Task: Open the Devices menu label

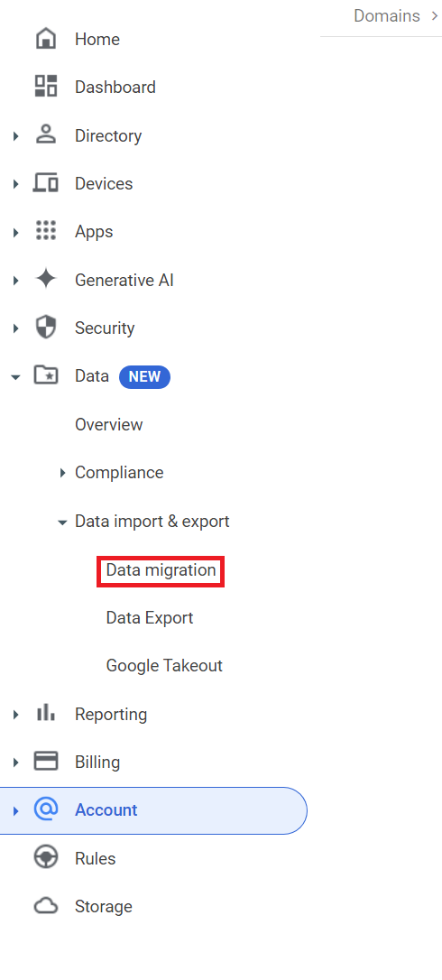Action: point(104,184)
